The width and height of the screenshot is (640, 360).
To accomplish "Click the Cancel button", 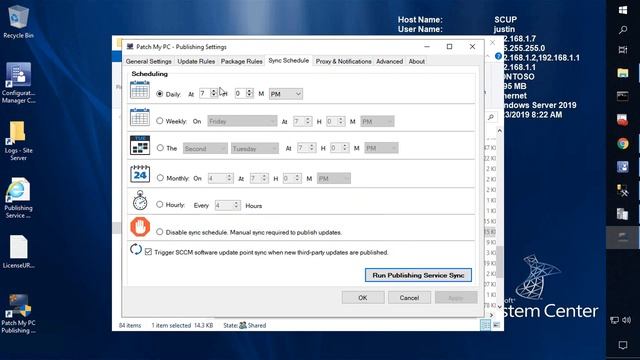I will pos(409,298).
